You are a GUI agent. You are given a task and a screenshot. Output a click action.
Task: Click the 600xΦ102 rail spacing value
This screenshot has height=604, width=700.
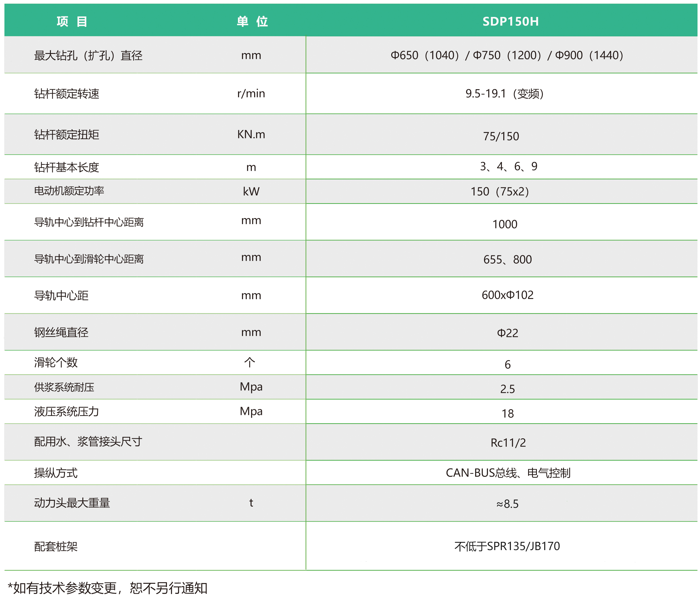click(508, 295)
